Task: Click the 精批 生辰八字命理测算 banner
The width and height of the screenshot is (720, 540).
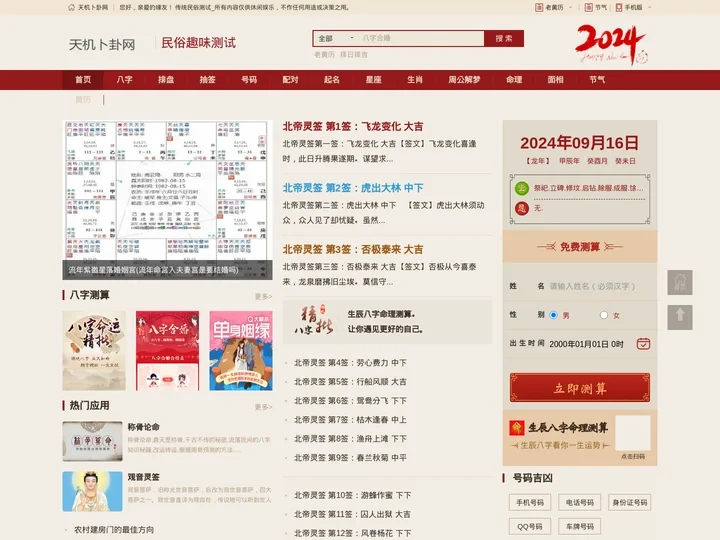Action: (x=387, y=321)
